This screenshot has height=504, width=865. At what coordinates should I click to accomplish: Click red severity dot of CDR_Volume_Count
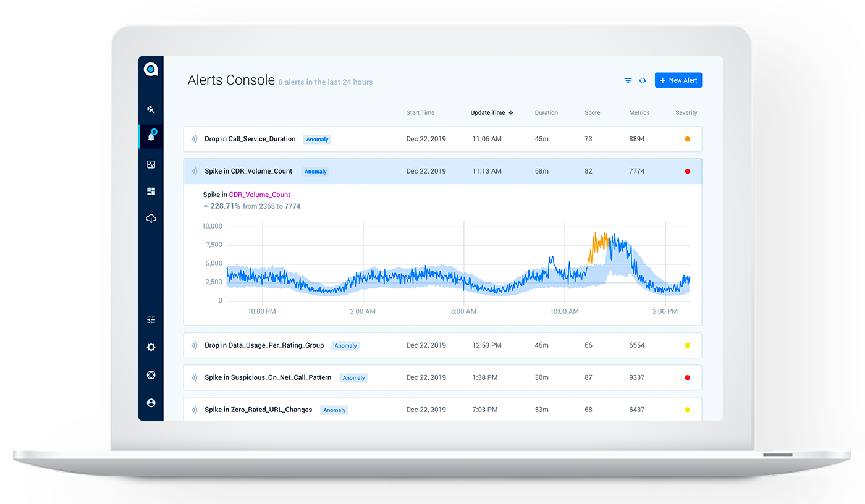point(688,171)
